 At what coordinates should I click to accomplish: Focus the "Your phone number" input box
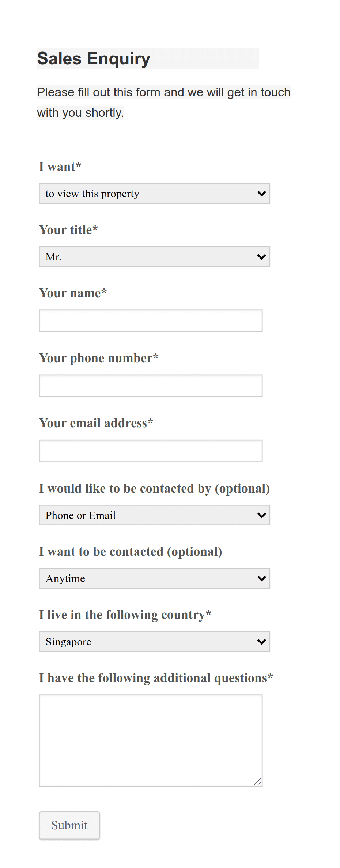150,385
